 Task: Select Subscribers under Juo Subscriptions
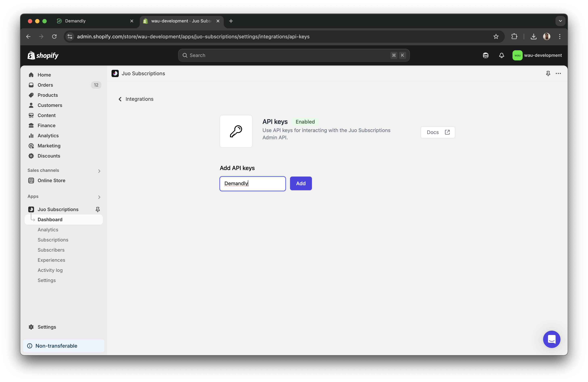point(51,250)
